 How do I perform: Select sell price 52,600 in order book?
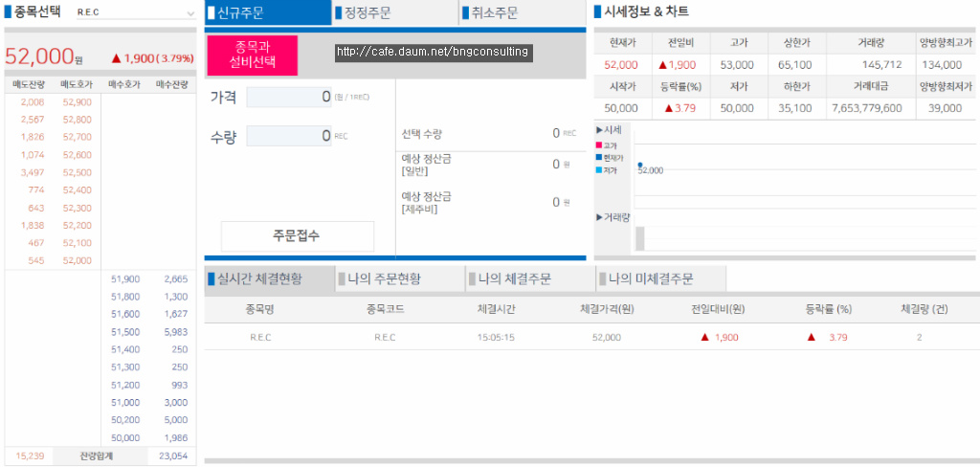click(78, 155)
